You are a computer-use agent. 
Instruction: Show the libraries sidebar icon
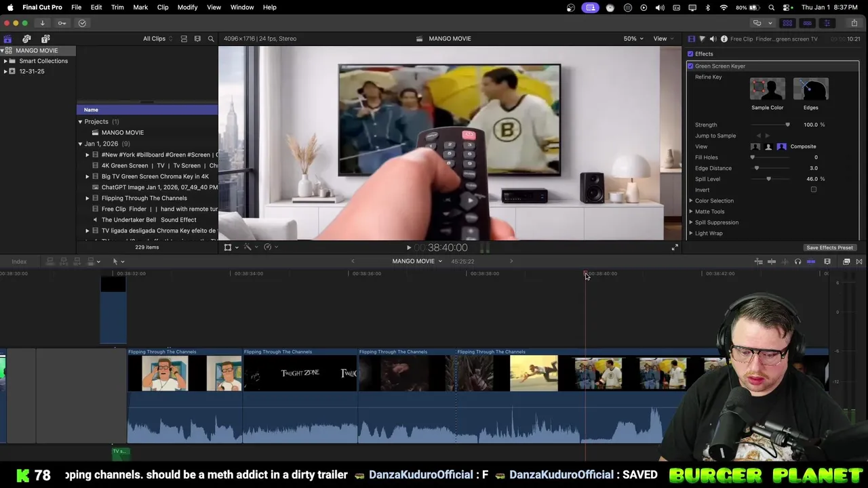click(x=7, y=39)
